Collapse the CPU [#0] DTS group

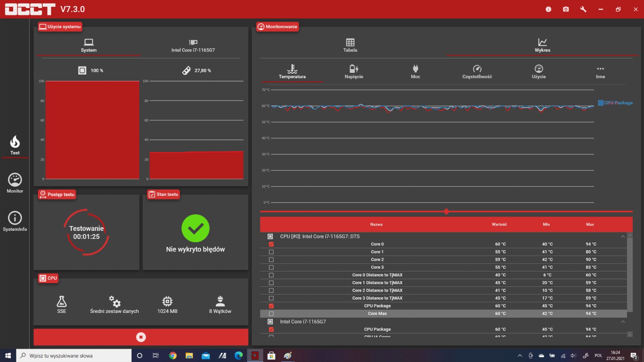click(x=623, y=237)
